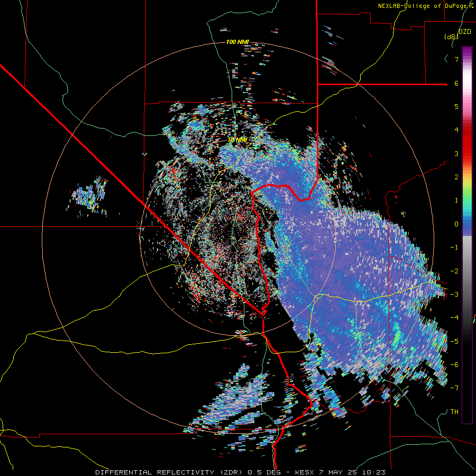Image resolution: width=476 pixels, height=476 pixels.
Task: Click the color scale value -5
Action: [x=454, y=341]
